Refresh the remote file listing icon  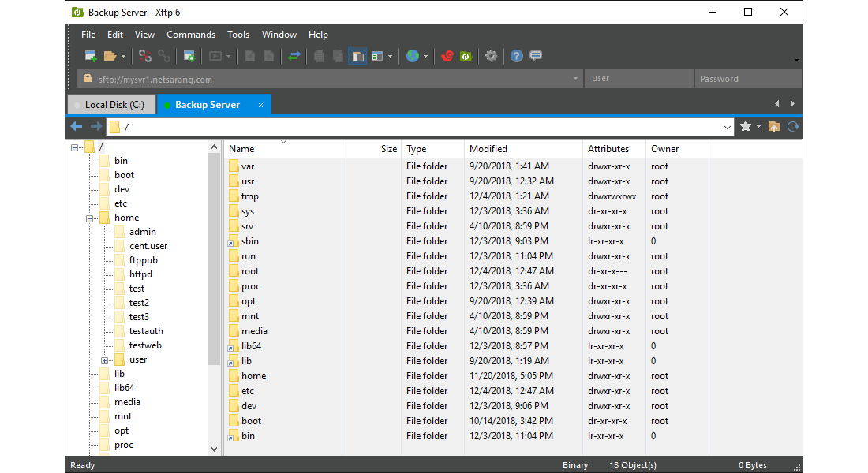[x=792, y=126]
